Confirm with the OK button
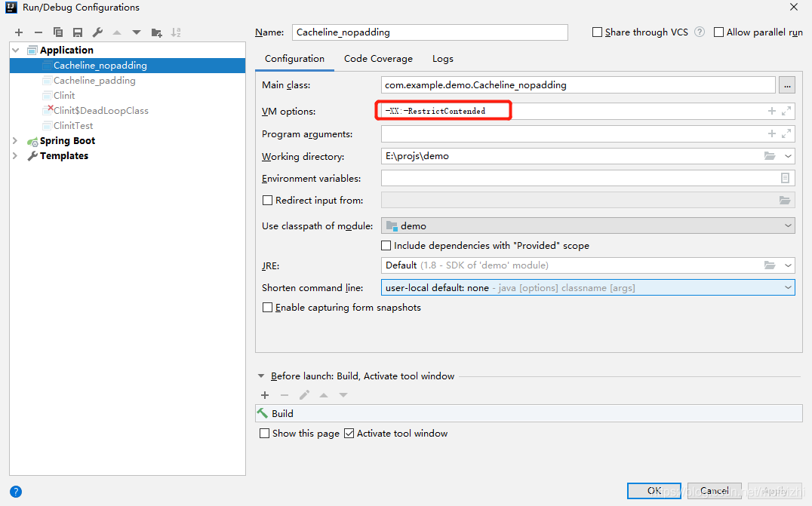The width and height of the screenshot is (812, 506). pyautogui.click(x=654, y=490)
